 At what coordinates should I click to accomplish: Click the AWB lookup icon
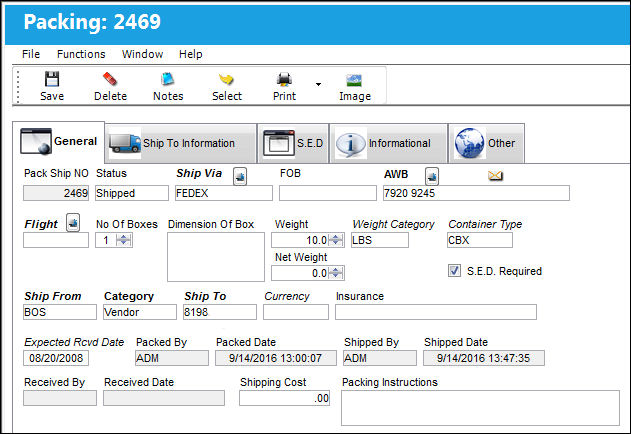(432, 176)
